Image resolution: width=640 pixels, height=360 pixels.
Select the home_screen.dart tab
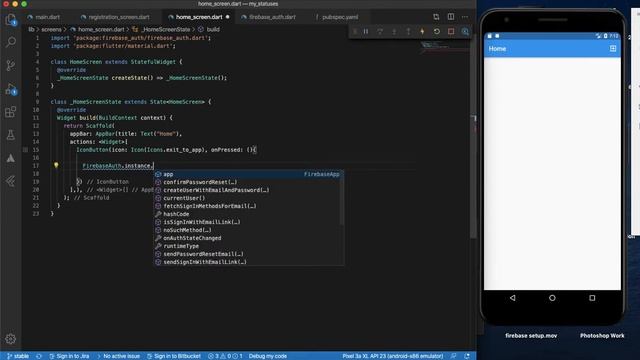[199, 17]
